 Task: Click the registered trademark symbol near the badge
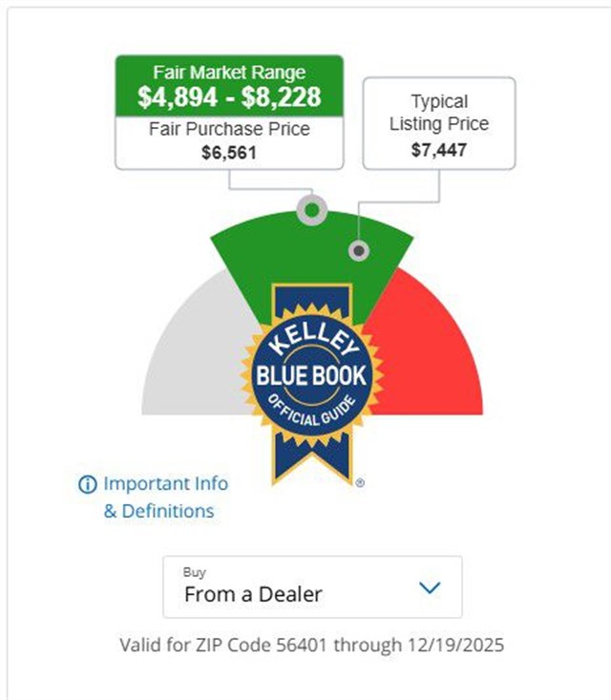[360, 483]
